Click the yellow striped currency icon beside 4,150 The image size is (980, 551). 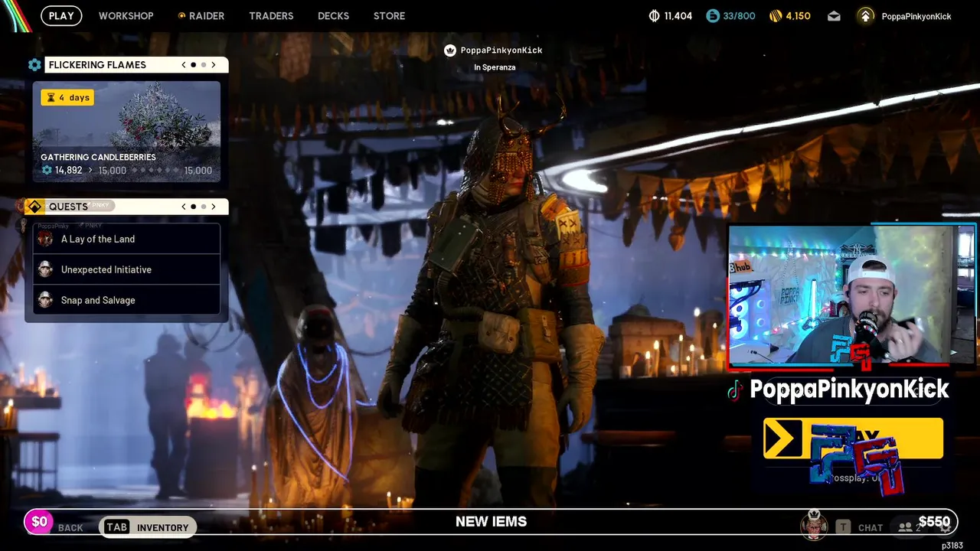point(776,16)
